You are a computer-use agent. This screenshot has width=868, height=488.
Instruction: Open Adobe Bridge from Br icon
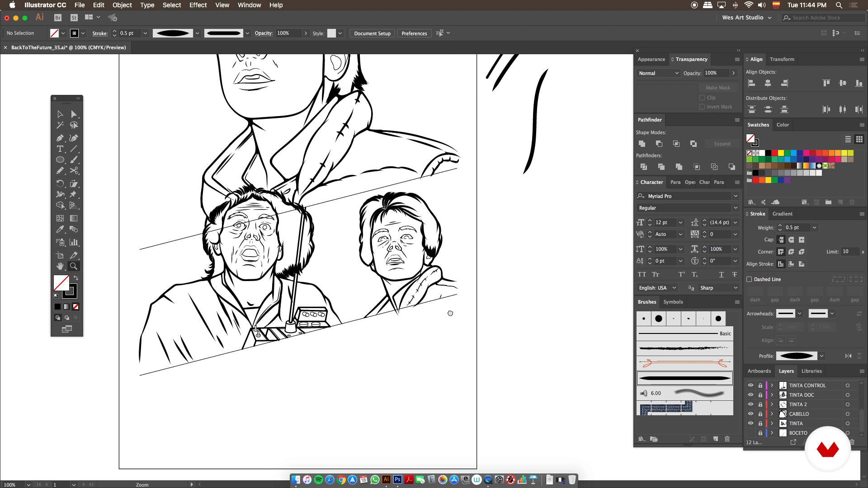58,18
